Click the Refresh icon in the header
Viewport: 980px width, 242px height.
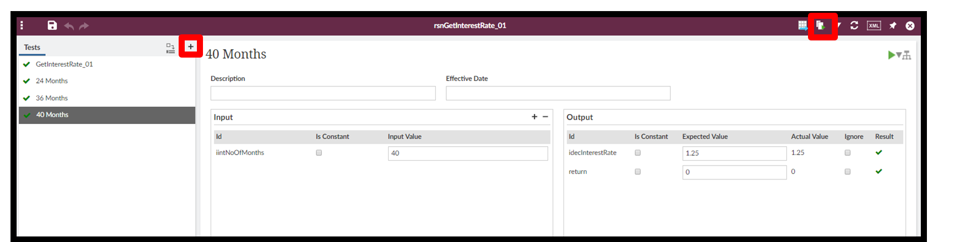pyautogui.click(x=854, y=25)
